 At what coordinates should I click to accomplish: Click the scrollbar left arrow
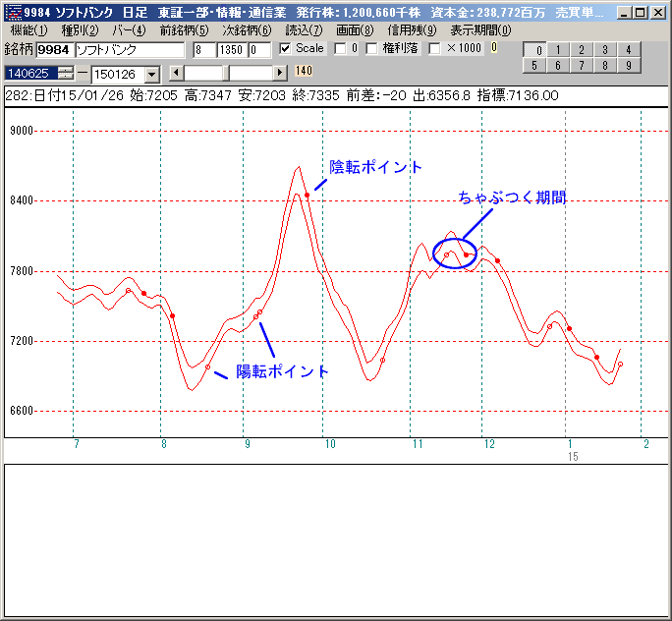176,73
